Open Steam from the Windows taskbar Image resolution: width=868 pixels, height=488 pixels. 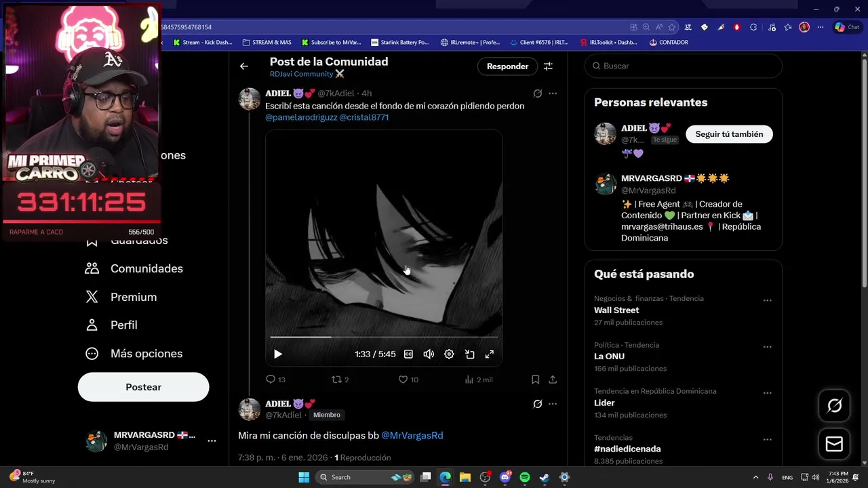tap(545, 477)
